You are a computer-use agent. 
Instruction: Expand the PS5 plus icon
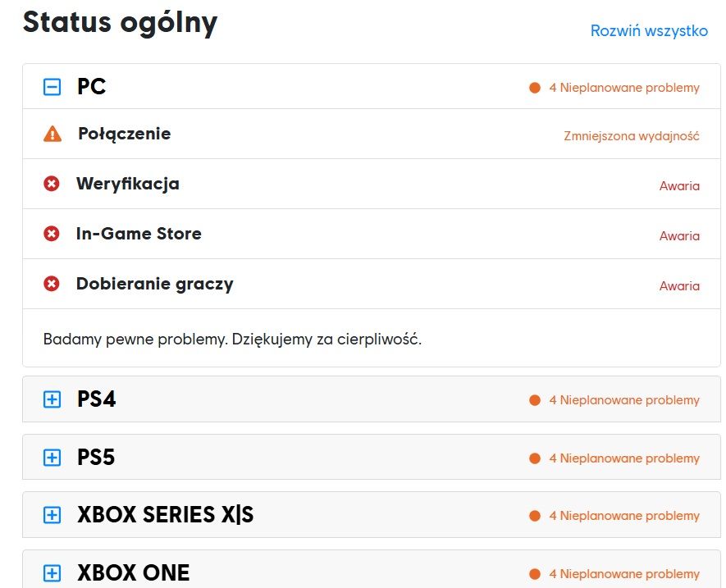tap(52, 458)
